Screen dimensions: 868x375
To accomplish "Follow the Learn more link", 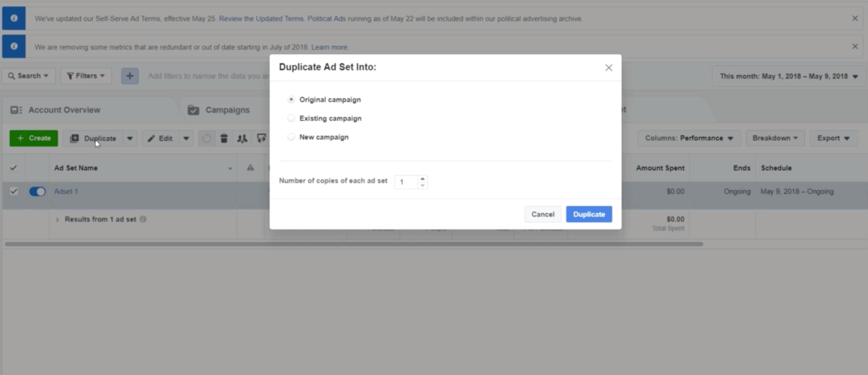I will [329, 47].
